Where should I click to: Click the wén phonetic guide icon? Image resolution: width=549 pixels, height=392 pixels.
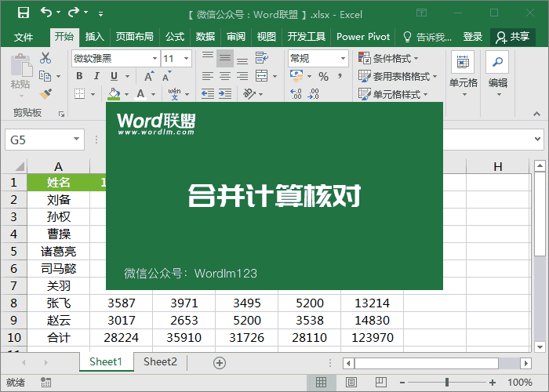174,94
